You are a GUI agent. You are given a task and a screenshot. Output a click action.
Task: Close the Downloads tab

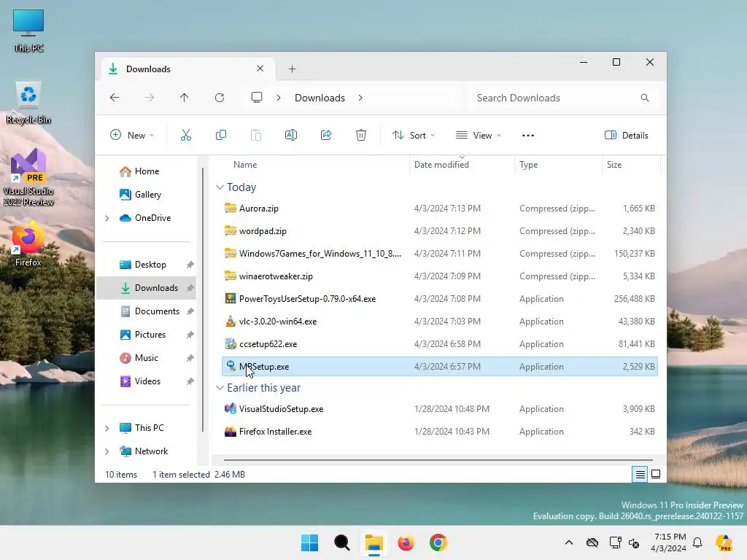[260, 69]
